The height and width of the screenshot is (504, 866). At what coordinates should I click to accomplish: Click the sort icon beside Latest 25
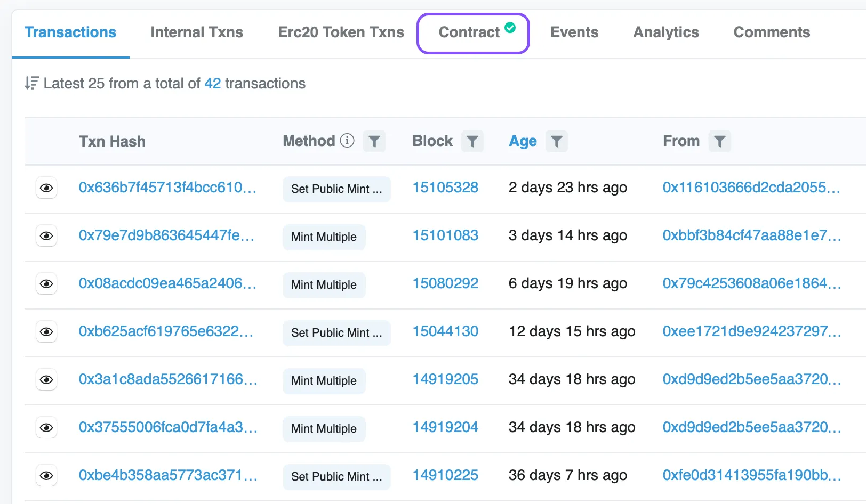pos(31,83)
